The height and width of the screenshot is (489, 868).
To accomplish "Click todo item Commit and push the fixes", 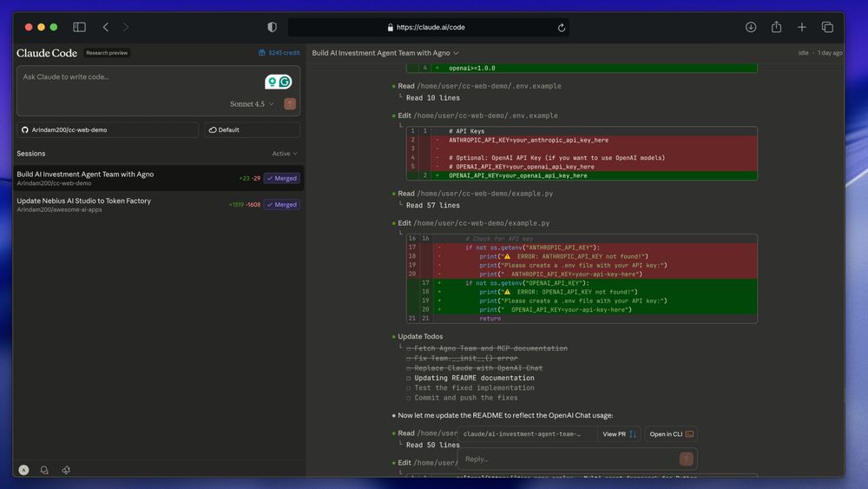I will tap(465, 398).
